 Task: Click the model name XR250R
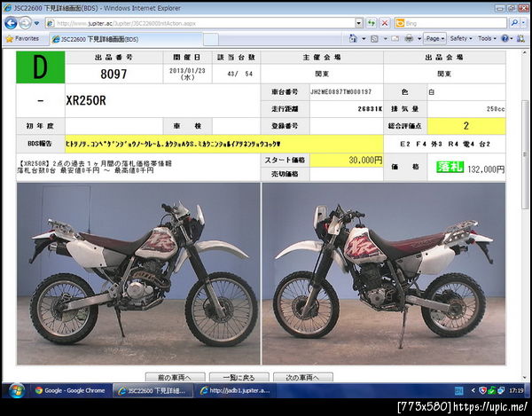pyautogui.click(x=86, y=100)
